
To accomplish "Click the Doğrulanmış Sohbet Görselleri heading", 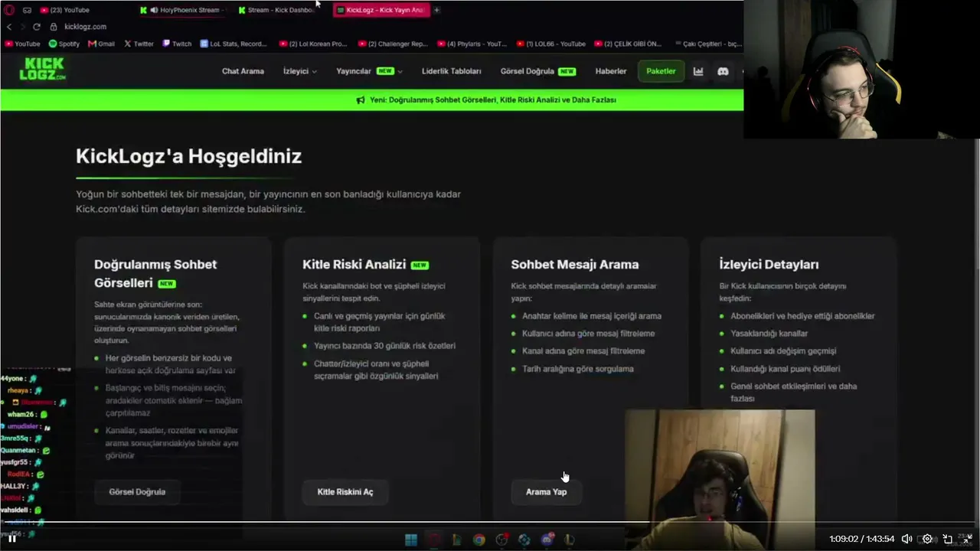I will (155, 273).
